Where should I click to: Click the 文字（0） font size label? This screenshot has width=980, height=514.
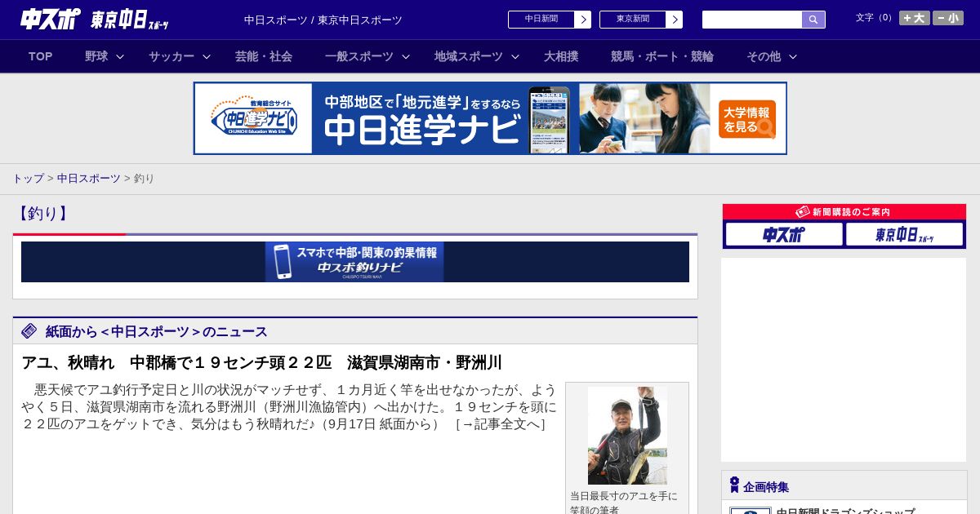[875, 18]
